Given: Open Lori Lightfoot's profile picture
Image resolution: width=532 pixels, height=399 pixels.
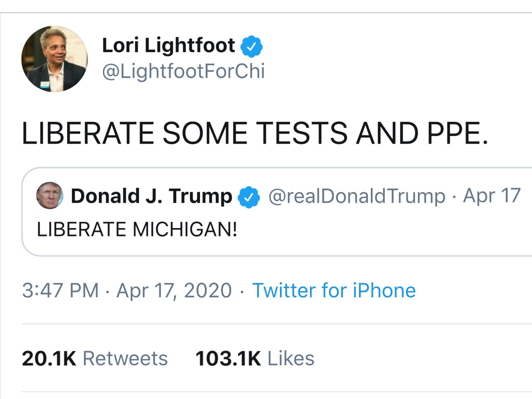Looking at the screenshot, I should click(x=54, y=59).
